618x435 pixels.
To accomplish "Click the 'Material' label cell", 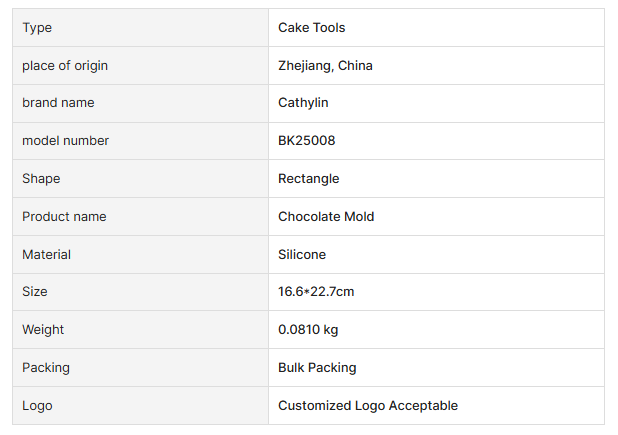I will (x=46, y=255).
